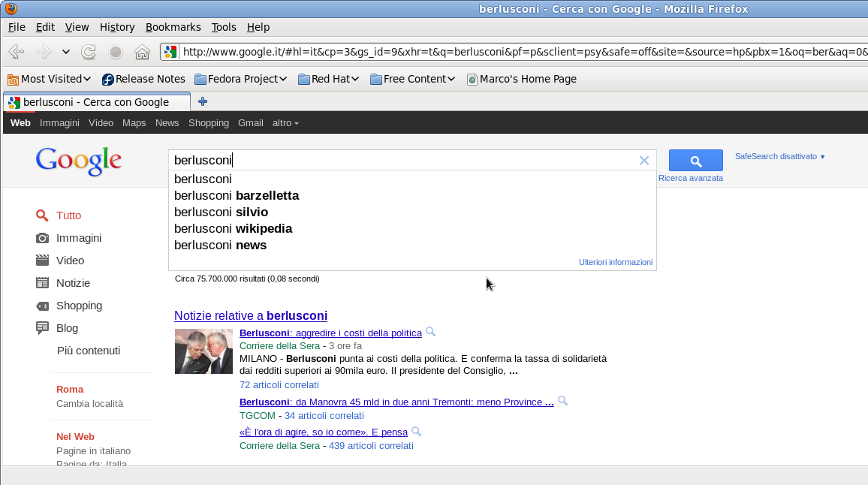Select the 'berlusconi barzelletta' suggestion
This screenshot has width=868, height=485.
pos(412,195)
